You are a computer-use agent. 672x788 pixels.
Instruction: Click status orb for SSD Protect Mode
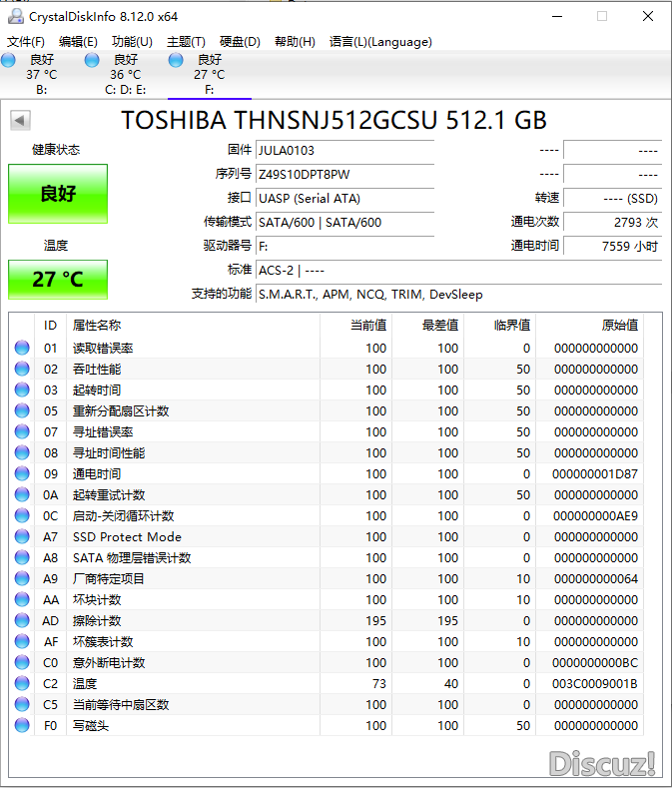(22, 537)
